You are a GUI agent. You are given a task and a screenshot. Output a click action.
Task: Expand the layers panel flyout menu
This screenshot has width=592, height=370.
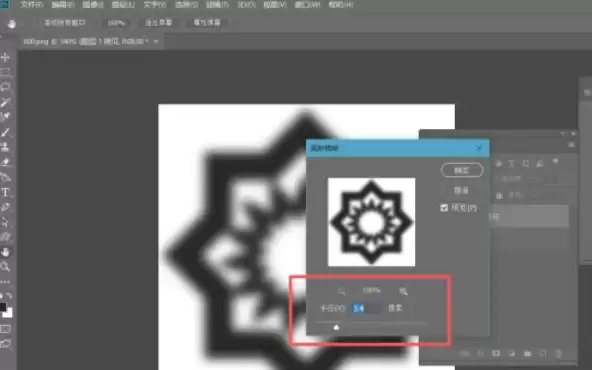[x=571, y=145]
